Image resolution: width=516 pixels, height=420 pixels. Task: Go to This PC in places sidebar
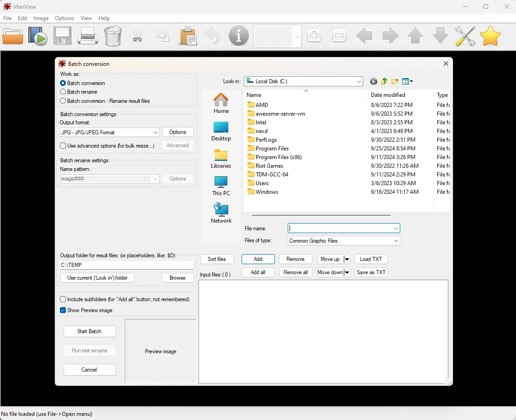pyautogui.click(x=221, y=186)
